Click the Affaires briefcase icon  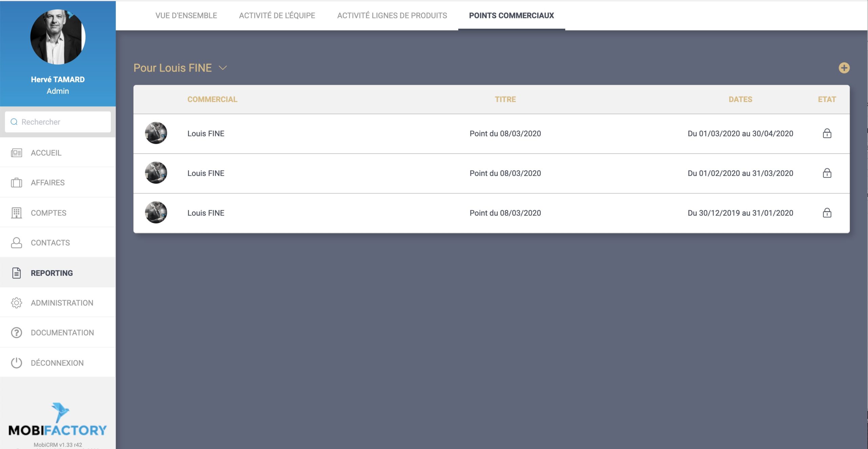click(16, 183)
